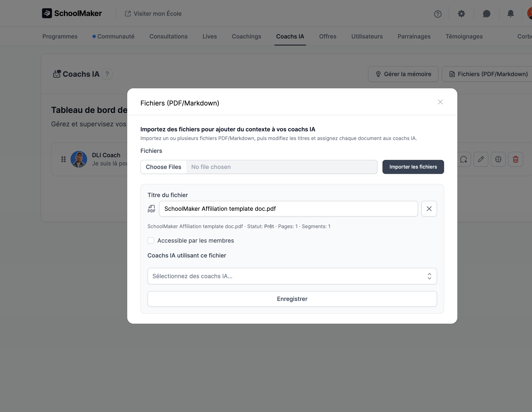Click the pencil edit icon for DLI Coach

481,159
